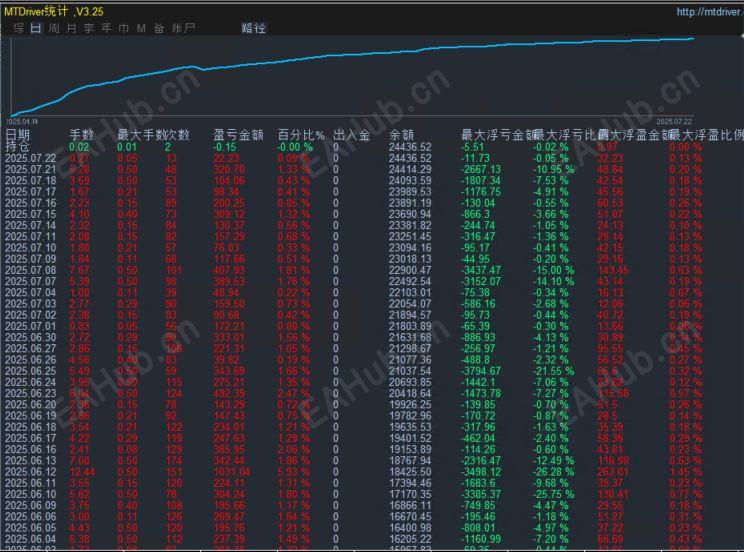The width and height of the screenshot is (744, 552).
Task: Click balance value 24414.29
Action: click(x=410, y=169)
